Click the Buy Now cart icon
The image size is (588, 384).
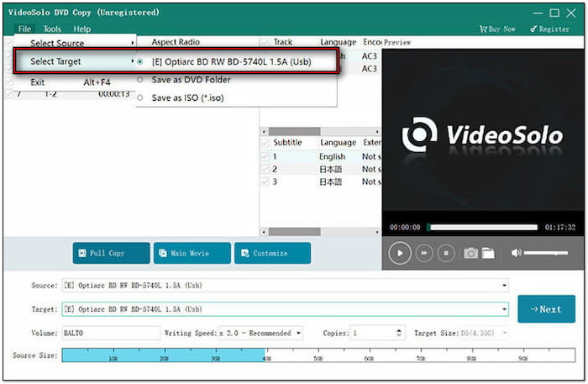point(484,29)
